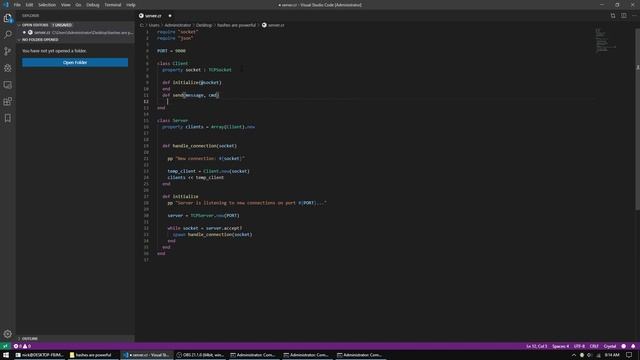
Task: Show errors and warnings count in status bar
Action: coord(22,346)
